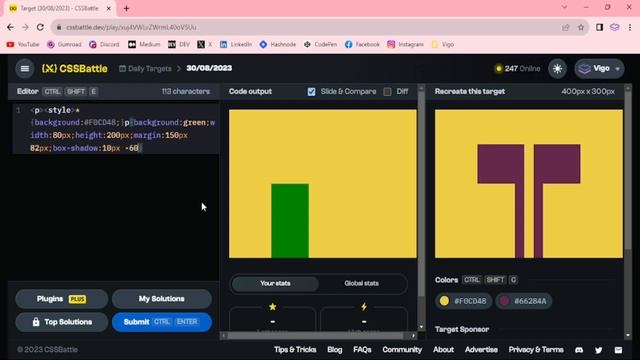Screen dimensions: 640x360
Task: Open the Twitter icon in footer
Action: [x=598, y=350]
